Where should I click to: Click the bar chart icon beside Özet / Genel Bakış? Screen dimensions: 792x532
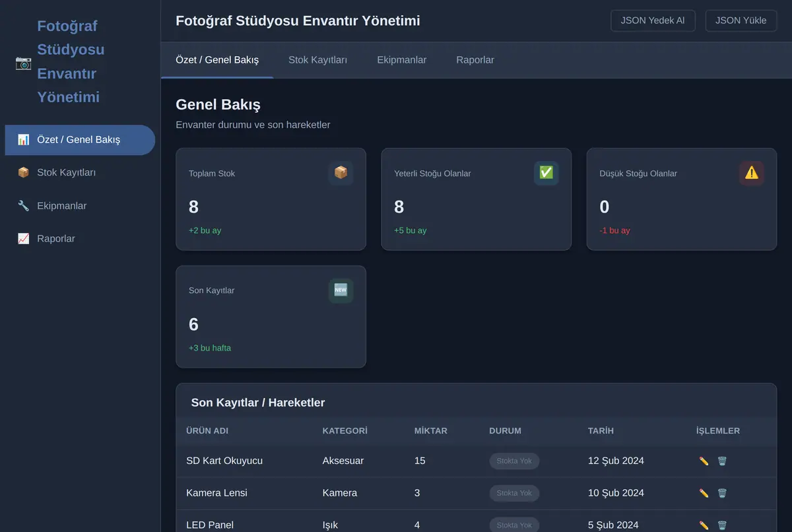tap(24, 140)
